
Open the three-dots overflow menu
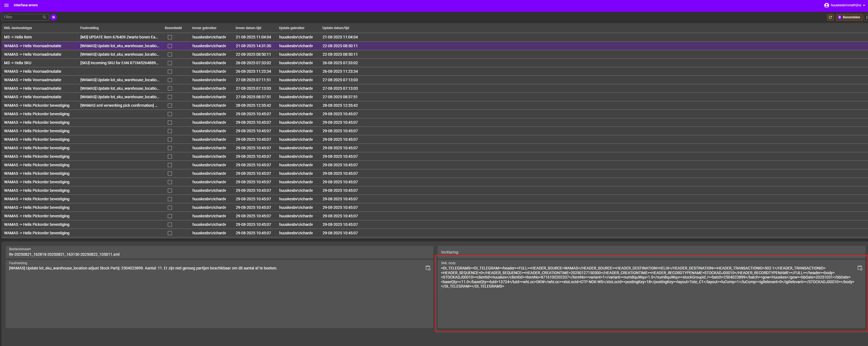click(866, 17)
